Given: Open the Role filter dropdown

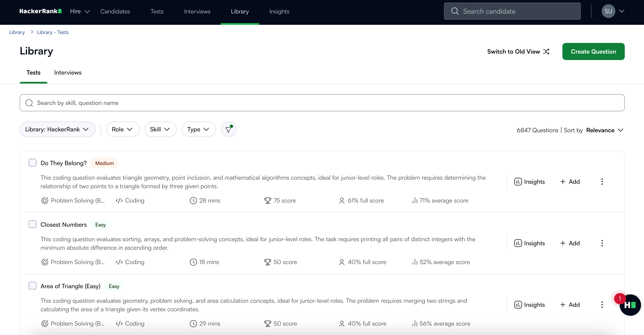Looking at the screenshot, I should pos(122,129).
